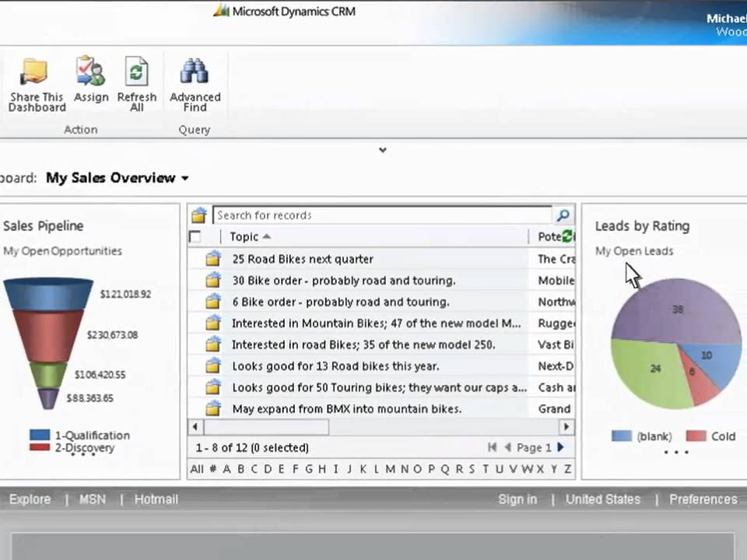
Task: Click icon for Interested in road Bikes row
Action: click(213, 345)
